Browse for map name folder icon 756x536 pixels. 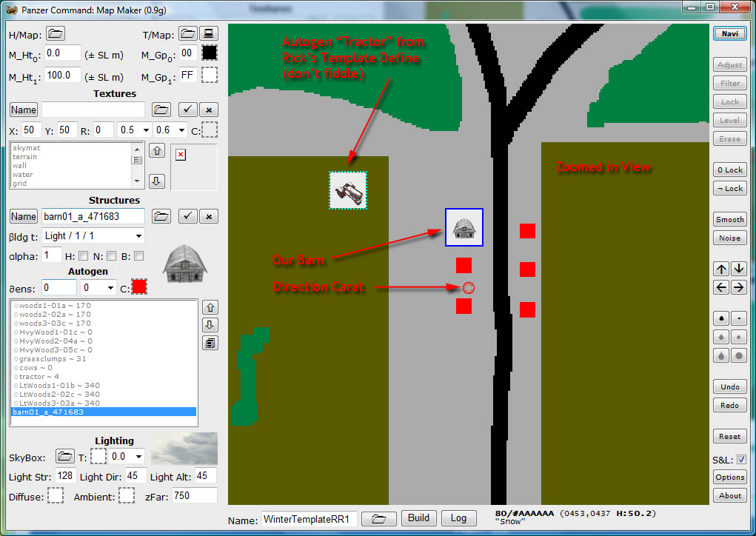(378, 519)
